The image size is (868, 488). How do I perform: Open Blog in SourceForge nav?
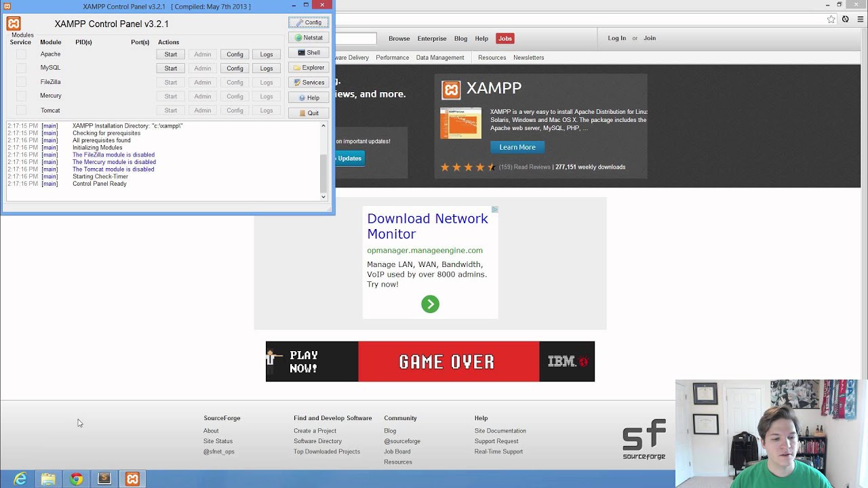(460, 39)
